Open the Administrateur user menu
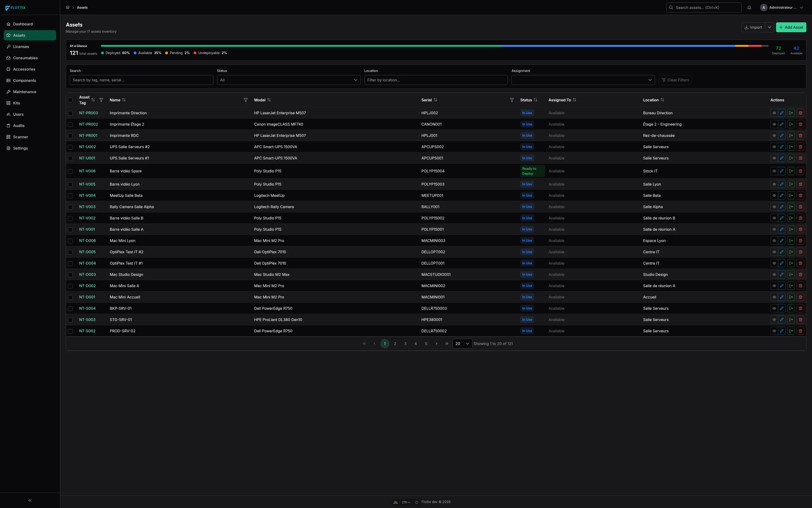The height and width of the screenshot is (508, 812). [782, 7]
